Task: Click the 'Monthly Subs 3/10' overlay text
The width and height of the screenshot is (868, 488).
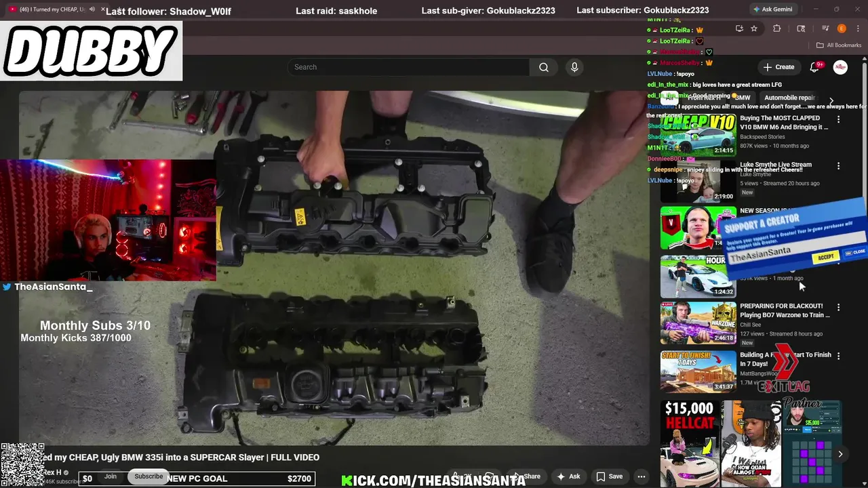Action: [x=95, y=325]
